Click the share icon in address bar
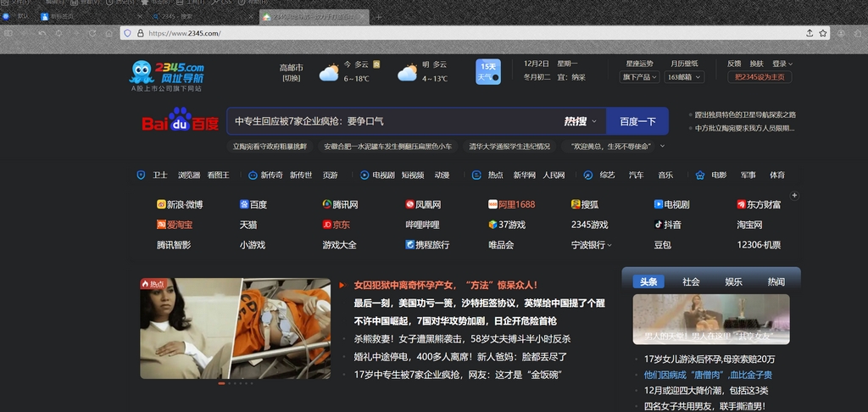The height and width of the screenshot is (412, 868). pos(810,33)
